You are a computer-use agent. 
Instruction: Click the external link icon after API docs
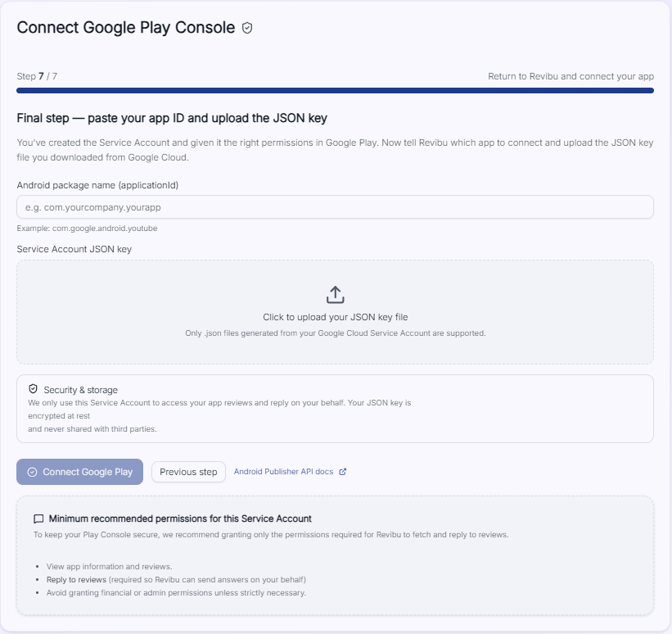coord(343,472)
